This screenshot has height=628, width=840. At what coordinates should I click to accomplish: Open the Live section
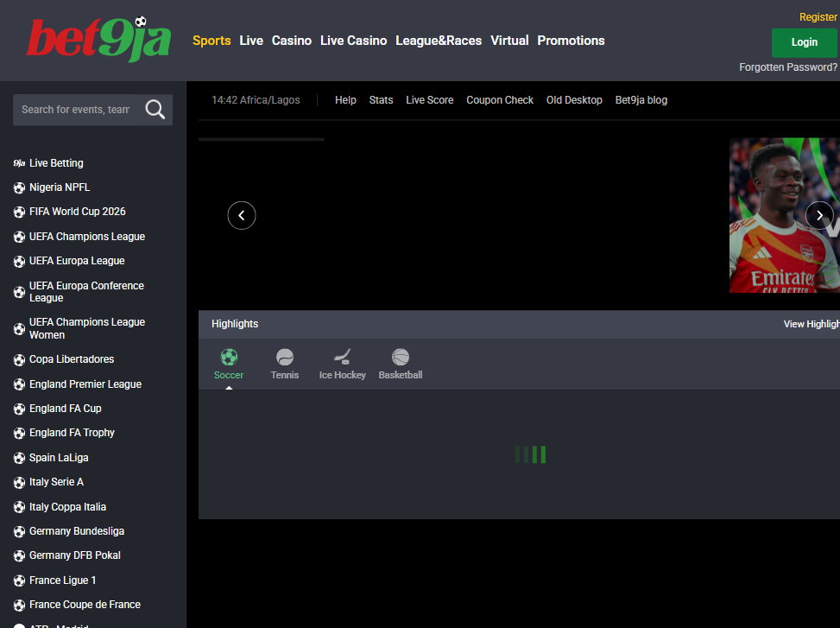click(x=251, y=41)
